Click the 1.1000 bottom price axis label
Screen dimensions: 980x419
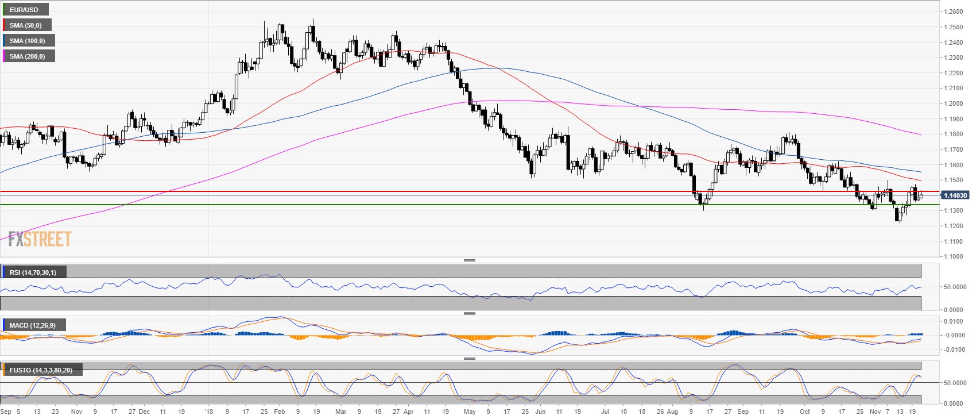click(x=953, y=257)
